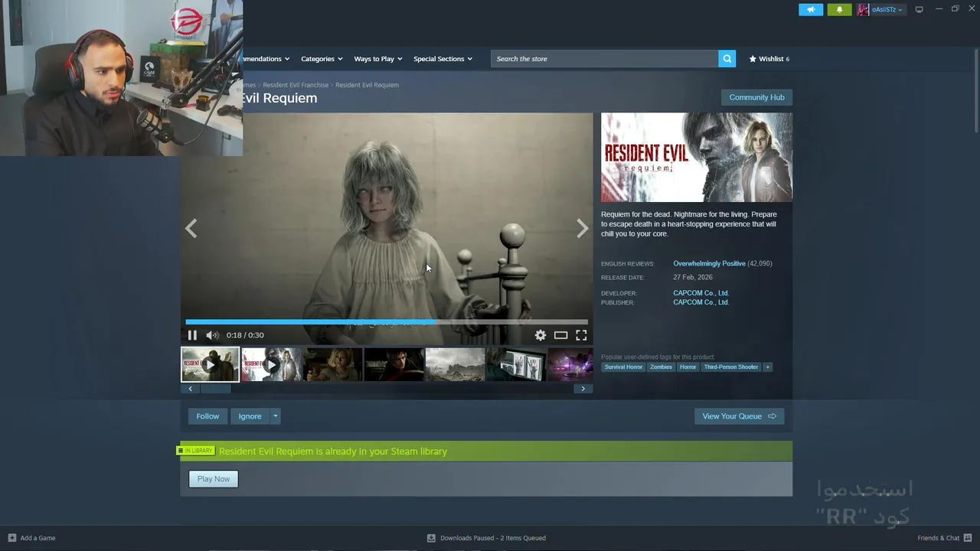Open Friends & Chat
The height and width of the screenshot is (551, 980).
[945, 538]
